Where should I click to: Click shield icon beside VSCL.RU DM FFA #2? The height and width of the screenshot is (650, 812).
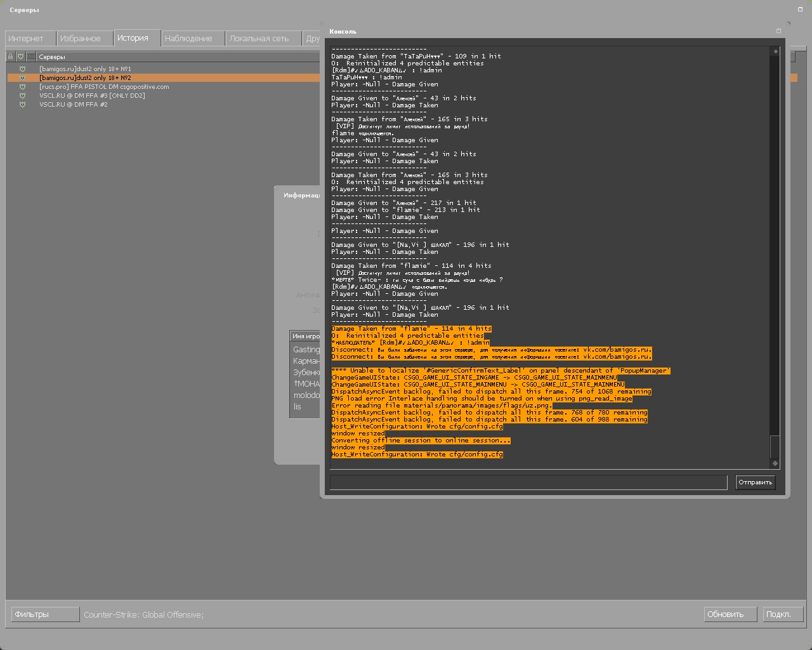22,105
